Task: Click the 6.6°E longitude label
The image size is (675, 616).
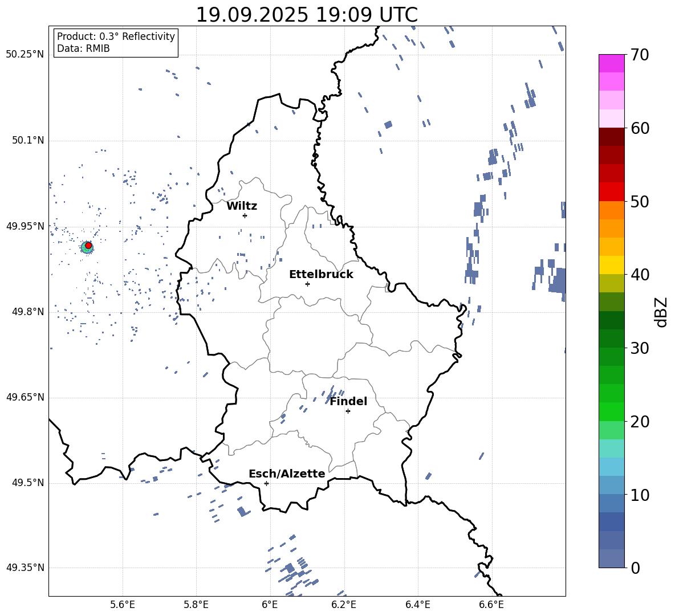Action: [x=491, y=605]
